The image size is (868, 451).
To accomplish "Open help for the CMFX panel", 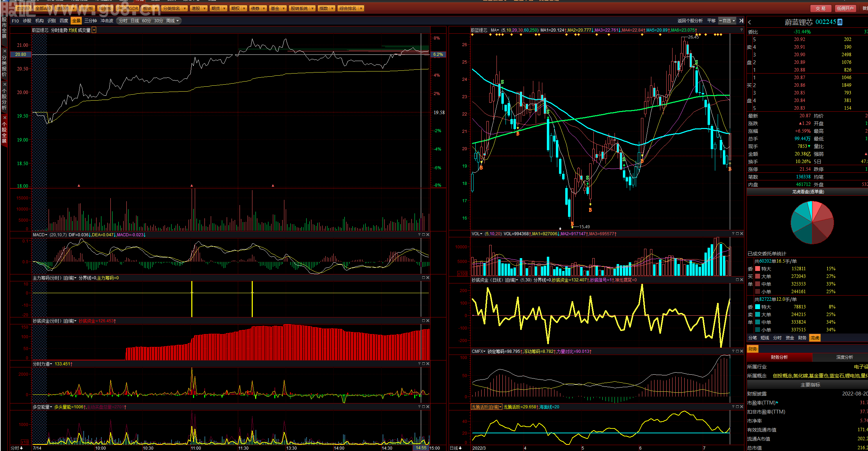I will 733,351.
